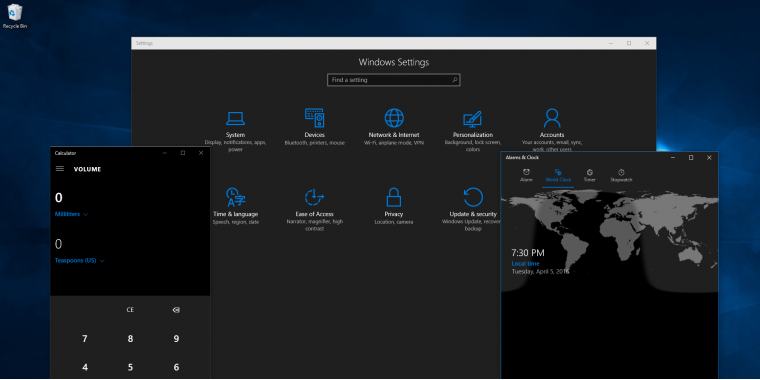Expand the Milliliters unit dropdown

(71, 214)
